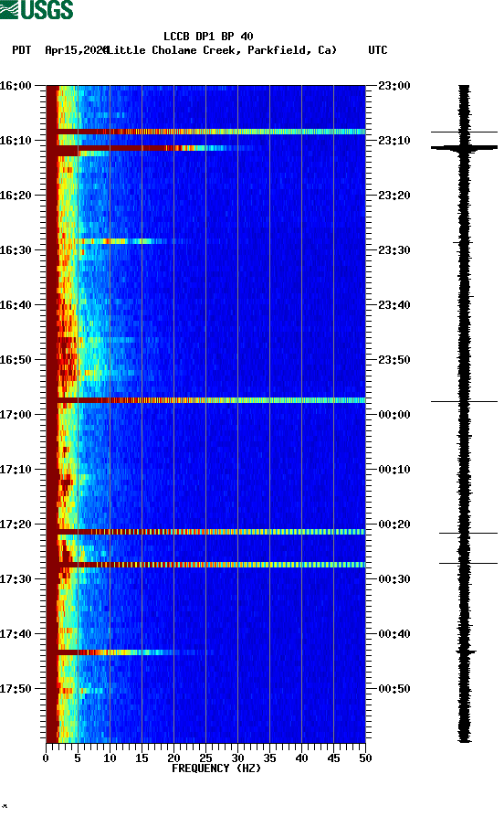Click the '00:20' UTC time label
This screenshot has width=504, height=816.
(x=394, y=525)
